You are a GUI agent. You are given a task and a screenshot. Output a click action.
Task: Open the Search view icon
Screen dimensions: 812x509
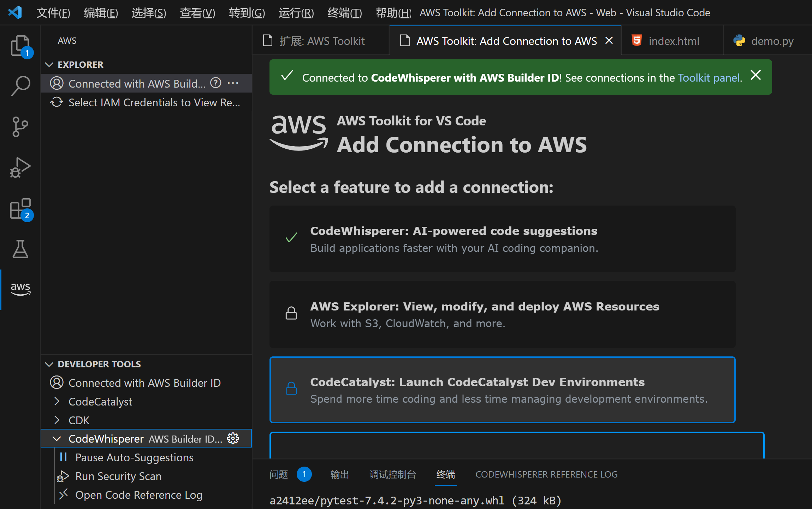tap(20, 86)
